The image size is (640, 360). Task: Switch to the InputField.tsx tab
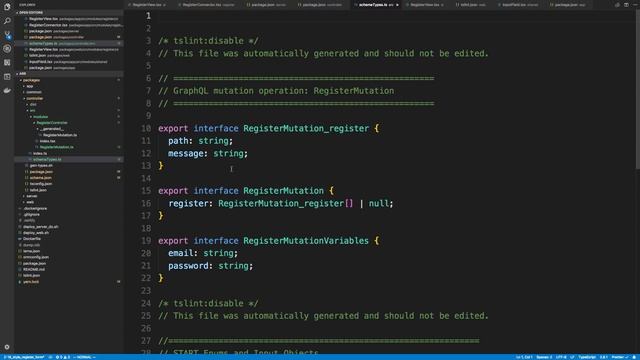(519, 5)
